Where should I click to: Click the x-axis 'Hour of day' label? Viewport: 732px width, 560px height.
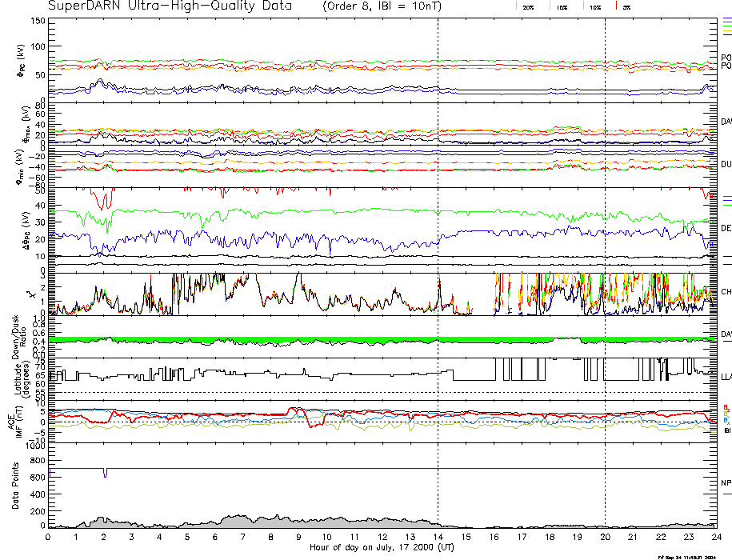[x=382, y=548]
